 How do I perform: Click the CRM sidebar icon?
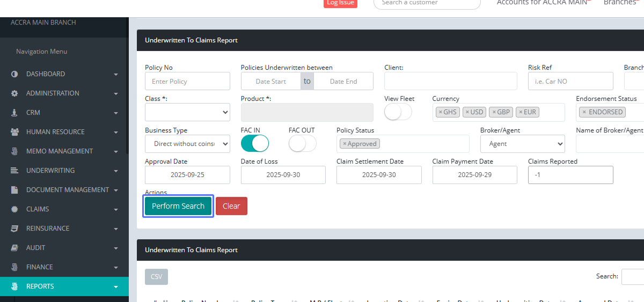14,113
